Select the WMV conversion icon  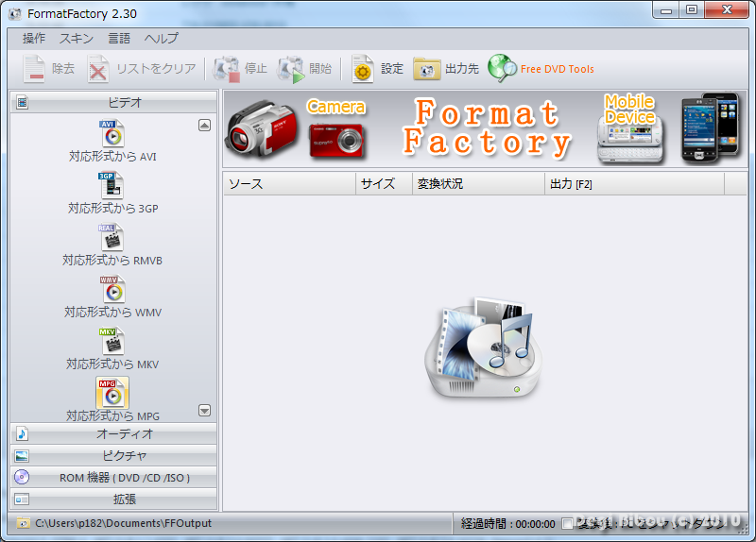(x=112, y=289)
